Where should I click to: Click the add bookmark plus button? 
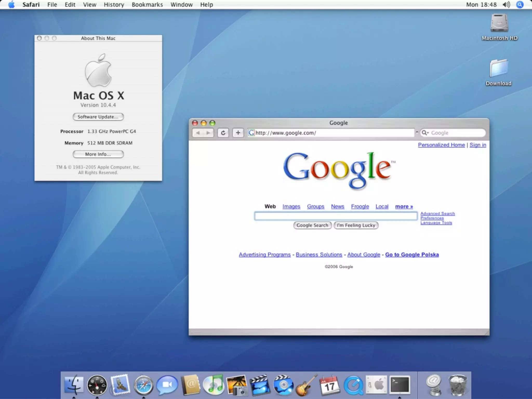[x=238, y=133]
